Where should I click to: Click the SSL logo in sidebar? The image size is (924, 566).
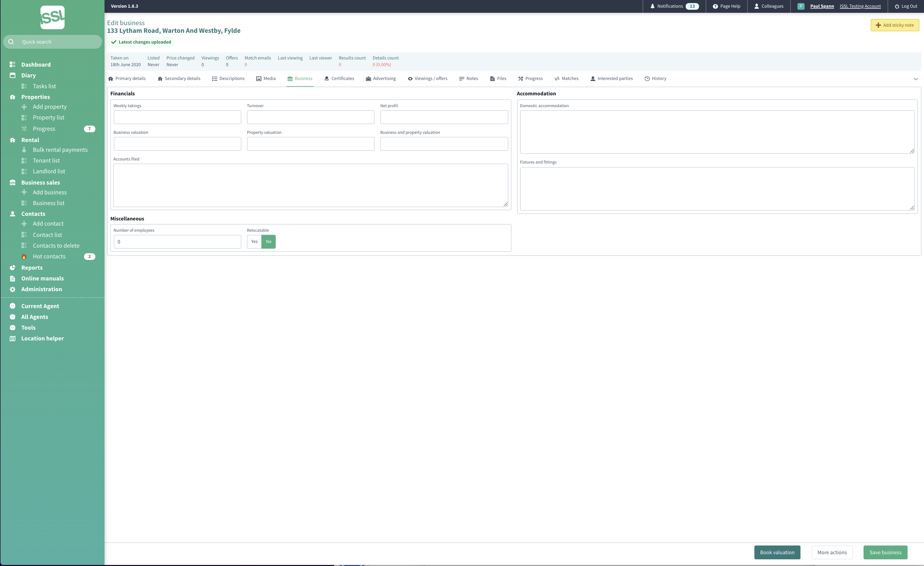tap(53, 17)
